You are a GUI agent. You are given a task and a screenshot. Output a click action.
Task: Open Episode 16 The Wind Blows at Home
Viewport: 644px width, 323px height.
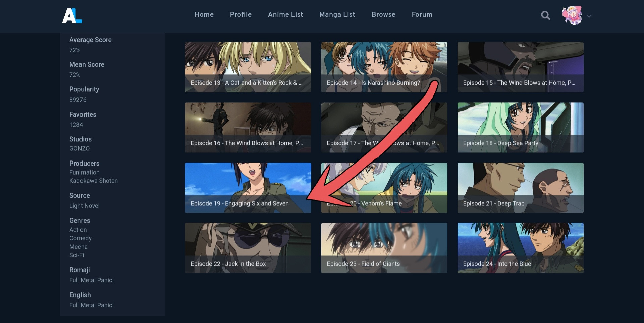click(248, 127)
